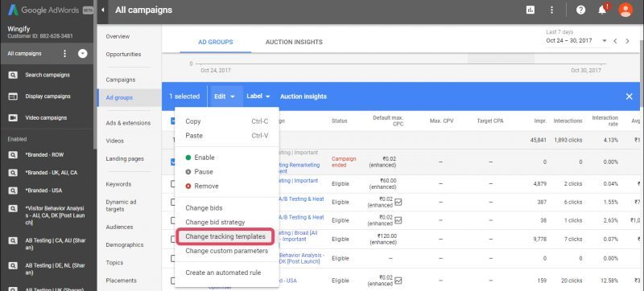Open the top bar three-dot menu
644x291 pixels.
[551, 10]
